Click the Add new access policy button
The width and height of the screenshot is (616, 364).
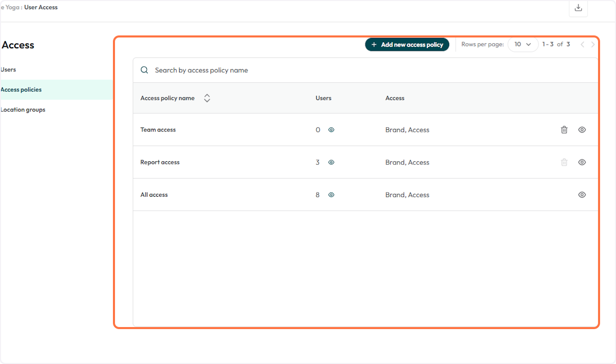click(407, 45)
